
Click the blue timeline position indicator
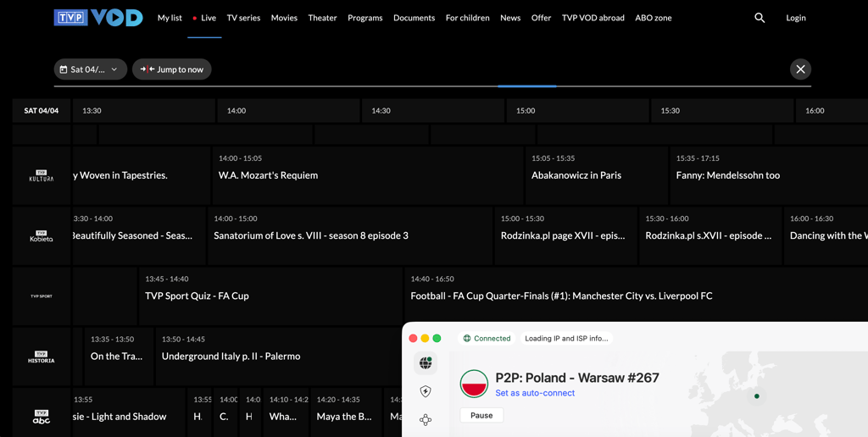pyautogui.click(x=527, y=86)
